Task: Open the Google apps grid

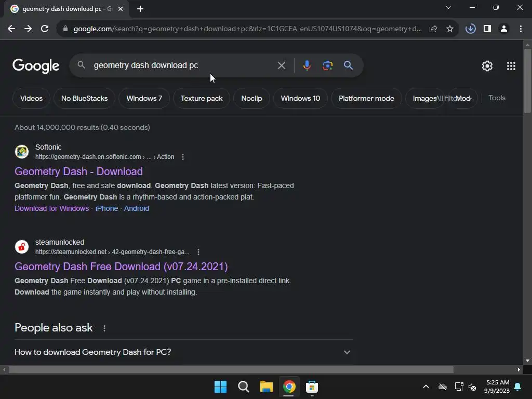Action: [x=511, y=66]
